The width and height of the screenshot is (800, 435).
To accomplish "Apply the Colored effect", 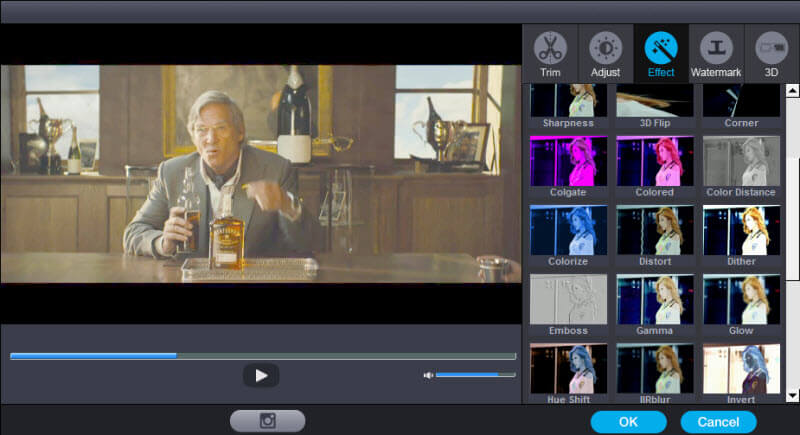I will point(655,166).
